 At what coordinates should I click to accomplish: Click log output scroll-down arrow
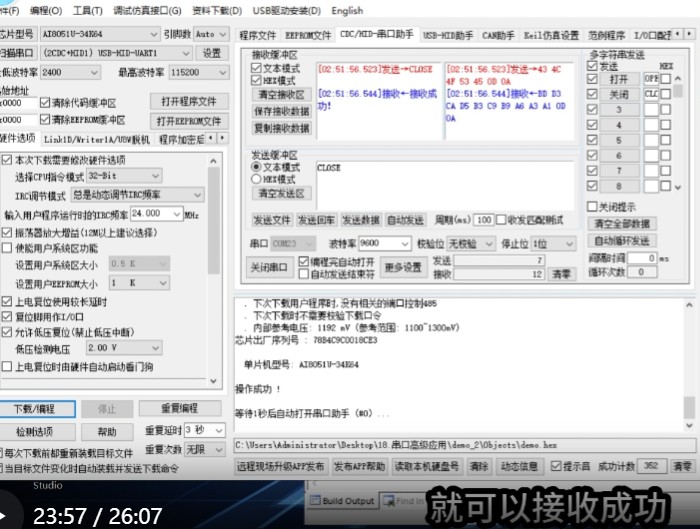click(689, 425)
